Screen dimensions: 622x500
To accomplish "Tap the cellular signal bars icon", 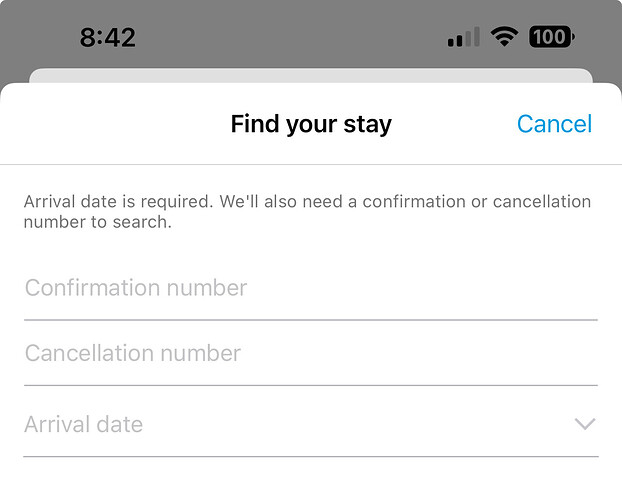I will 464,37.
